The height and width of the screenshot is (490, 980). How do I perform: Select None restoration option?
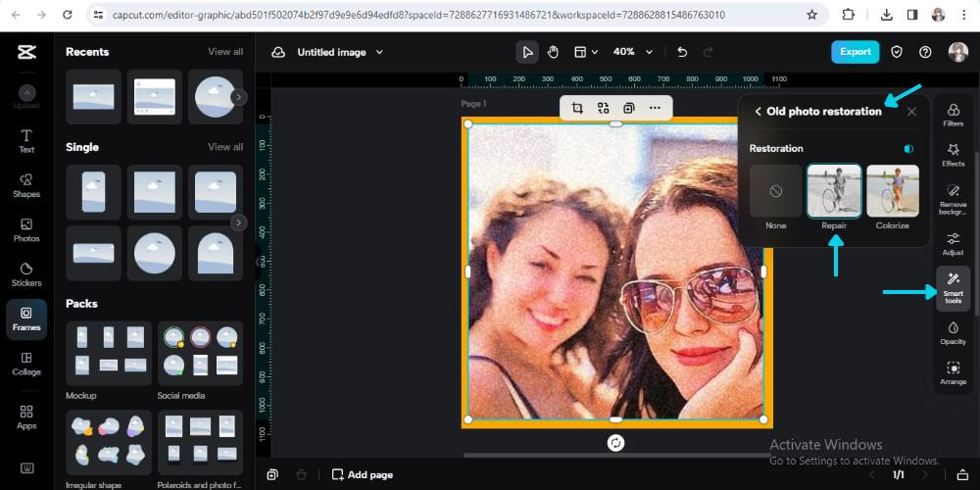[x=775, y=191]
